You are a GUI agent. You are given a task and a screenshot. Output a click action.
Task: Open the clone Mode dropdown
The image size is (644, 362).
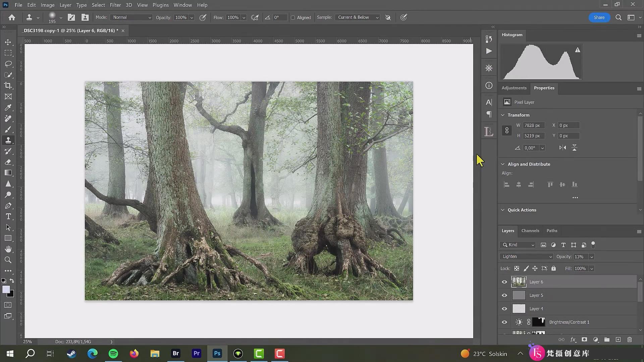[131, 17]
